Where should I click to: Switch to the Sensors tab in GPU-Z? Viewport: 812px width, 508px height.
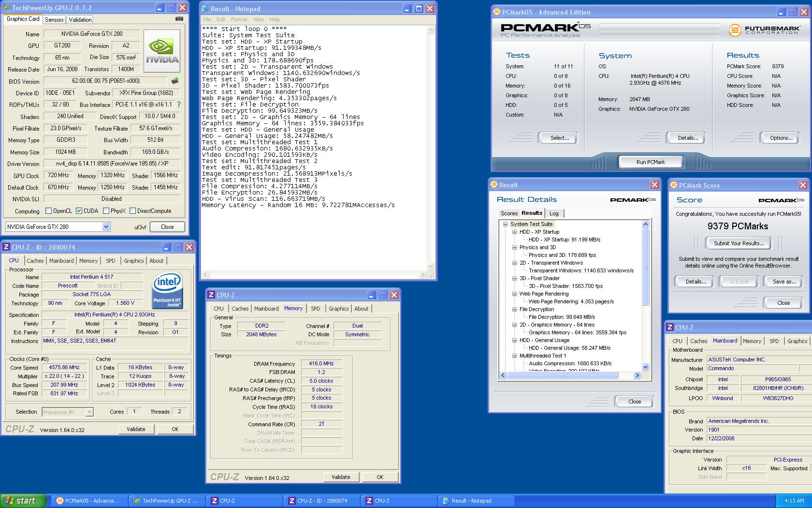click(54, 20)
